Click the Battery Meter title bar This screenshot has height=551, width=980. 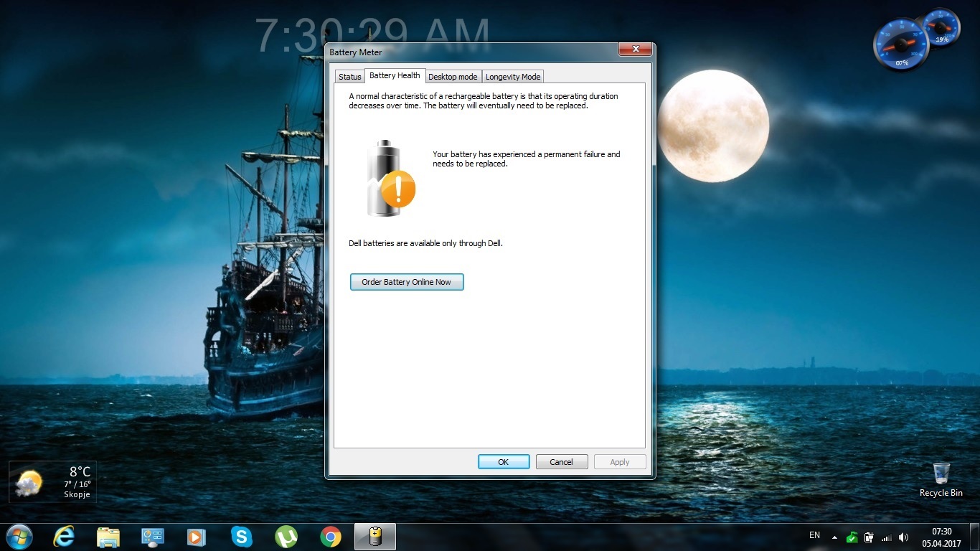pyautogui.click(x=472, y=52)
